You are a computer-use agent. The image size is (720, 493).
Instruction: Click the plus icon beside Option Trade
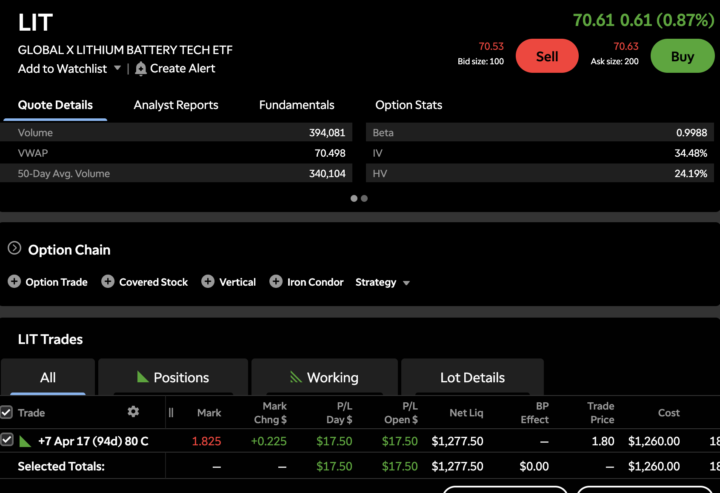[x=14, y=282]
